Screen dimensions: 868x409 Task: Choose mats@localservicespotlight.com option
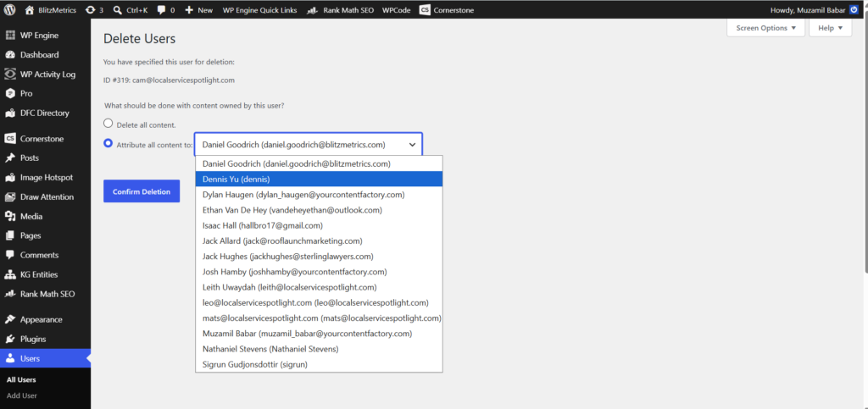point(319,318)
